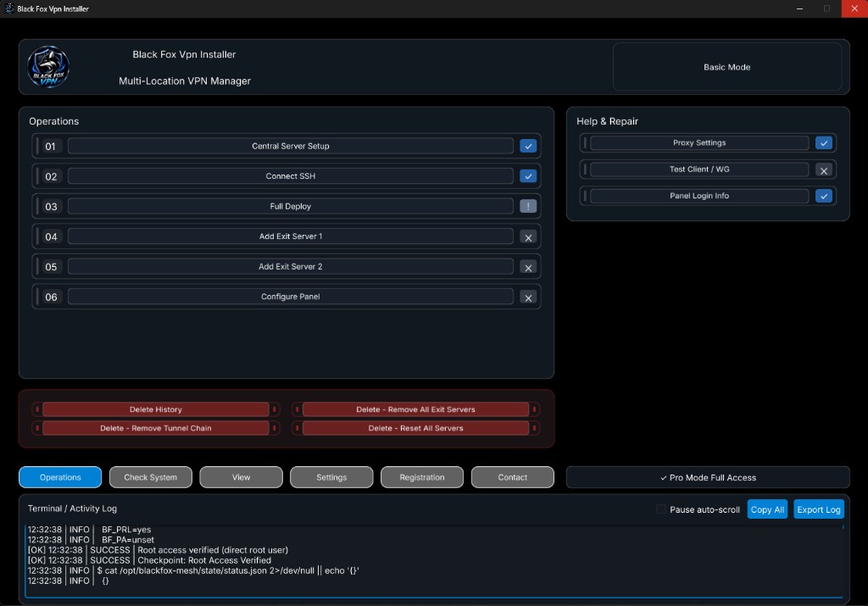
Task: Show Panel Login Info
Action: pos(699,196)
